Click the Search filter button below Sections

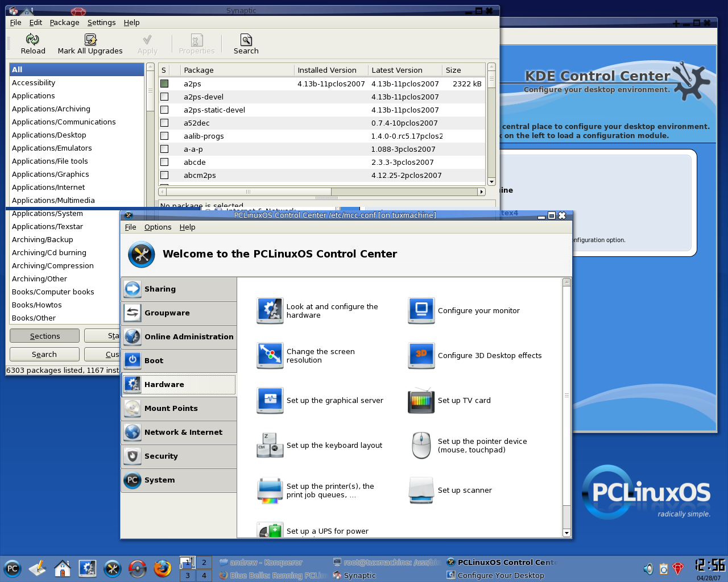[44, 354]
